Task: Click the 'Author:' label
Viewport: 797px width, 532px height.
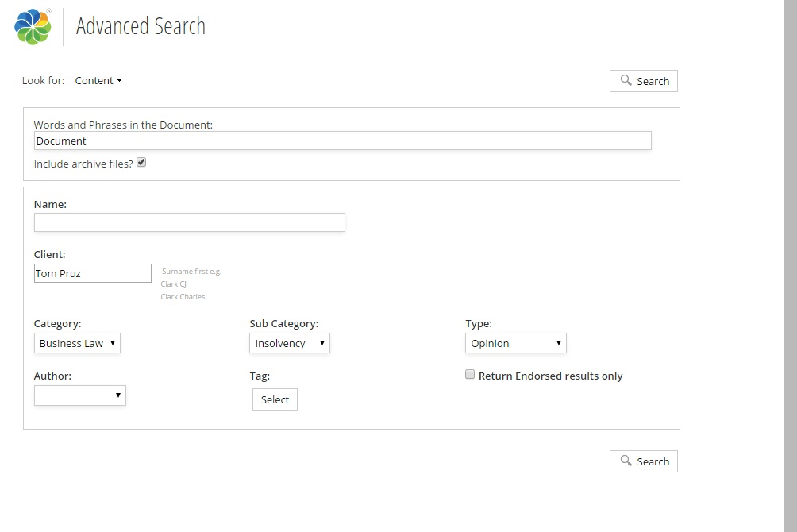Action: click(53, 376)
